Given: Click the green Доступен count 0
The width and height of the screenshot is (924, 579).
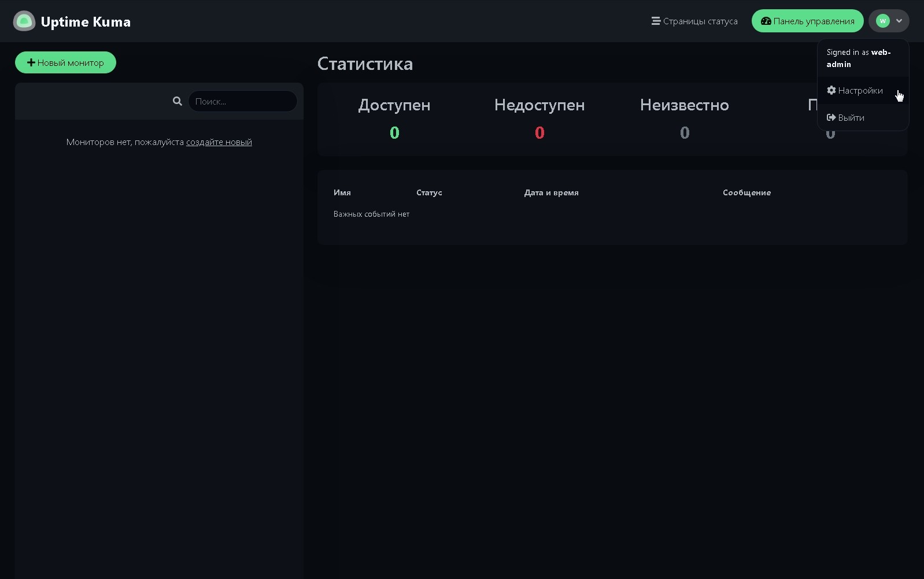Looking at the screenshot, I should 394,133.
